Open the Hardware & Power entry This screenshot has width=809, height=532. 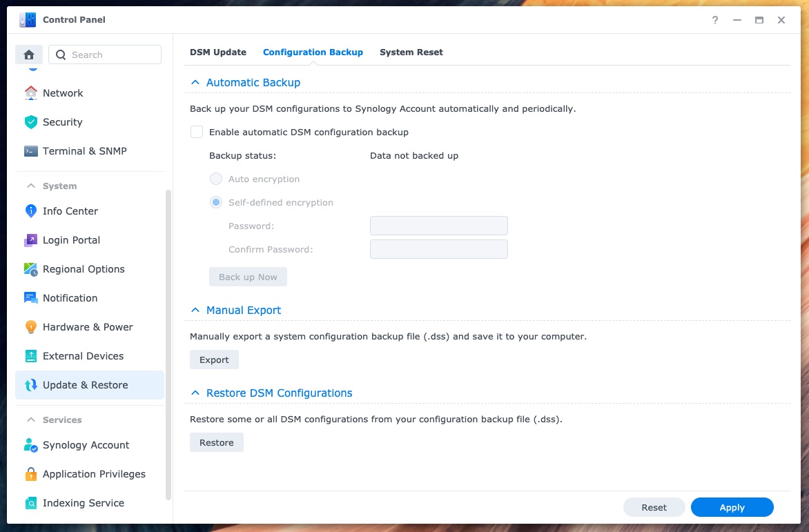pyautogui.click(x=90, y=327)
